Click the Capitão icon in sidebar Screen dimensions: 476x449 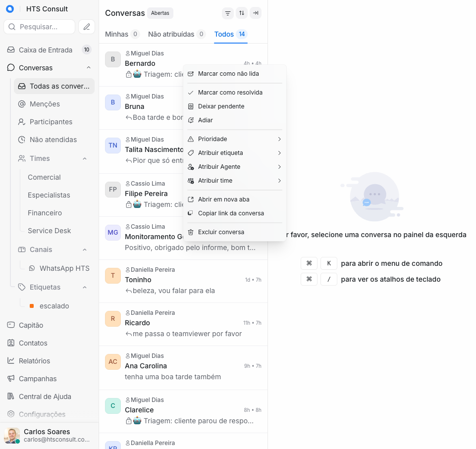[11, 325]
